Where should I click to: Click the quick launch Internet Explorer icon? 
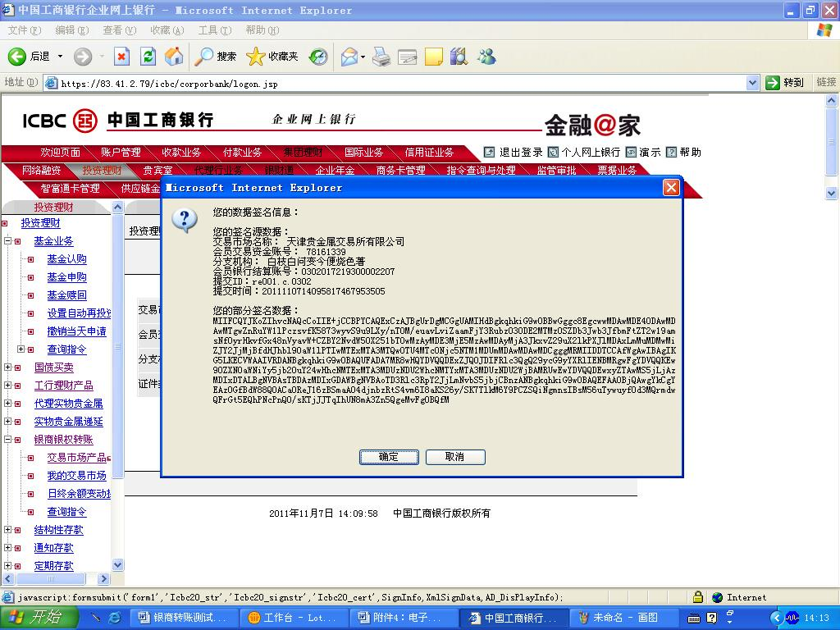pyautogui.click(x=115, y=618)
